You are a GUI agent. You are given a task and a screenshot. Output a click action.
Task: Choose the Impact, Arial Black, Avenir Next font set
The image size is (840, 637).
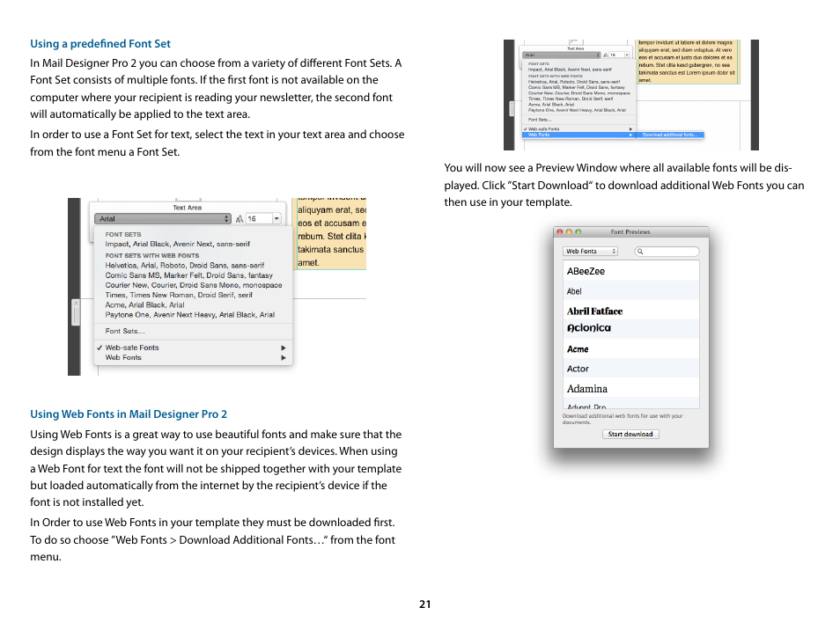(177, 244)
